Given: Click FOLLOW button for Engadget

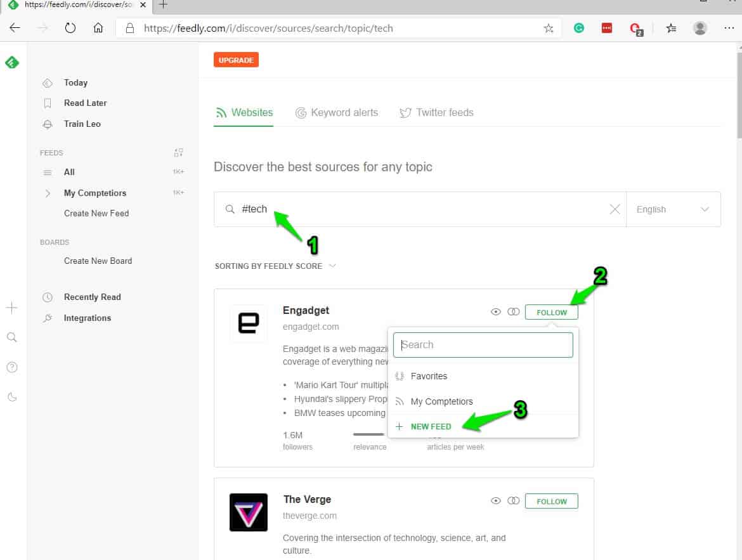Looking at the screenshot, I should [x=551, y=313].
